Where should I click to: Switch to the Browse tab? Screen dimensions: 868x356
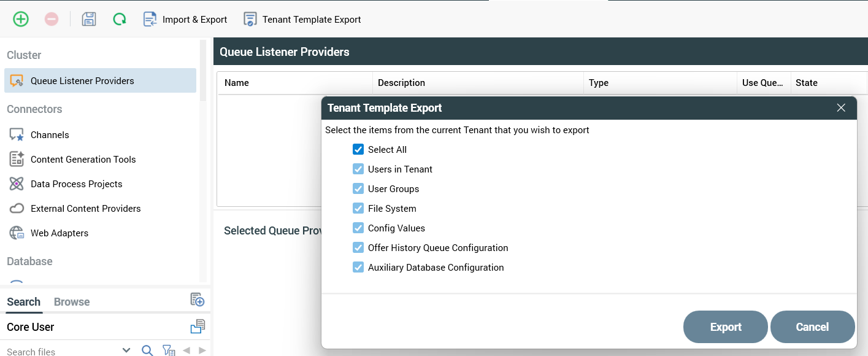click(72, 302)
